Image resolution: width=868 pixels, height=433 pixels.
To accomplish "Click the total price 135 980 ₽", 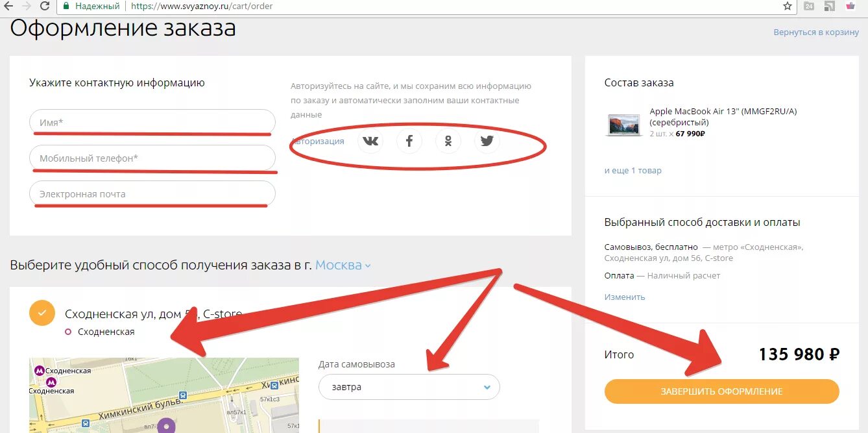I will (799, 354).
